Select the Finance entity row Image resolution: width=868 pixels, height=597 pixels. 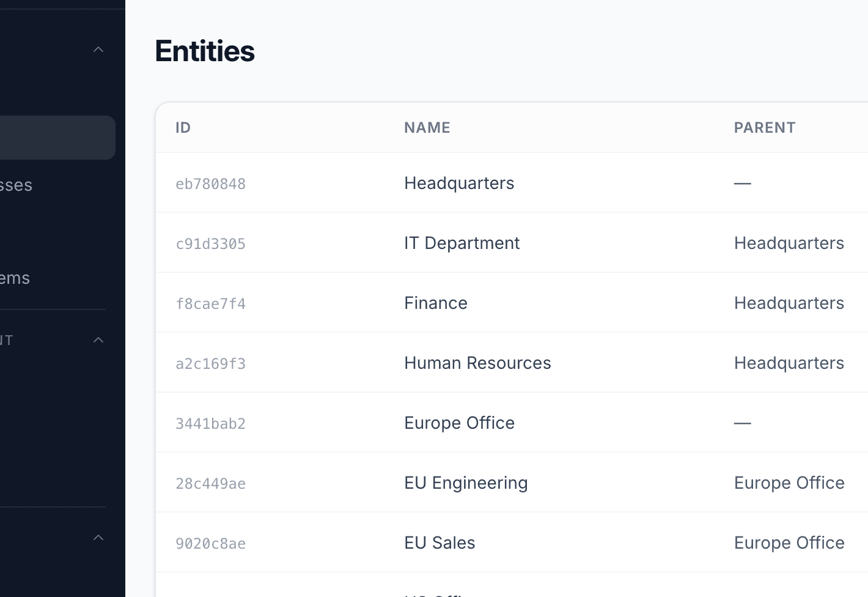(x=435, y=302)
